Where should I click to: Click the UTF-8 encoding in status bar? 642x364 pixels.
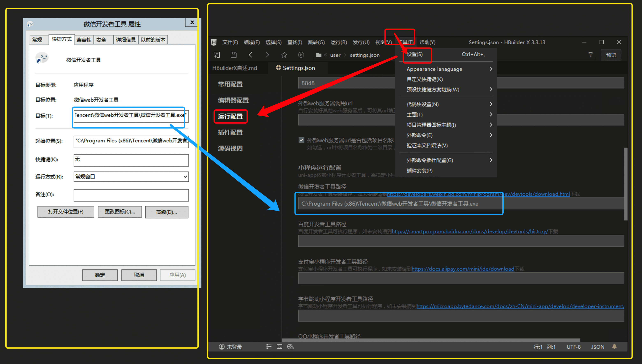(x=574, y=347)
